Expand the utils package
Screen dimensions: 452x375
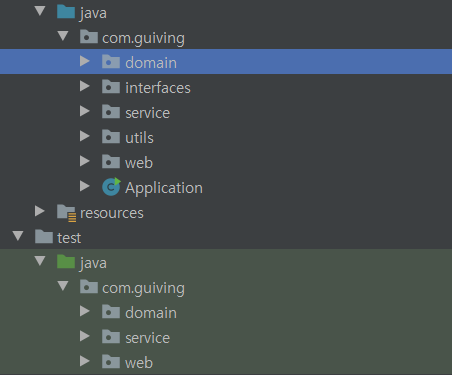click(85, 136)
